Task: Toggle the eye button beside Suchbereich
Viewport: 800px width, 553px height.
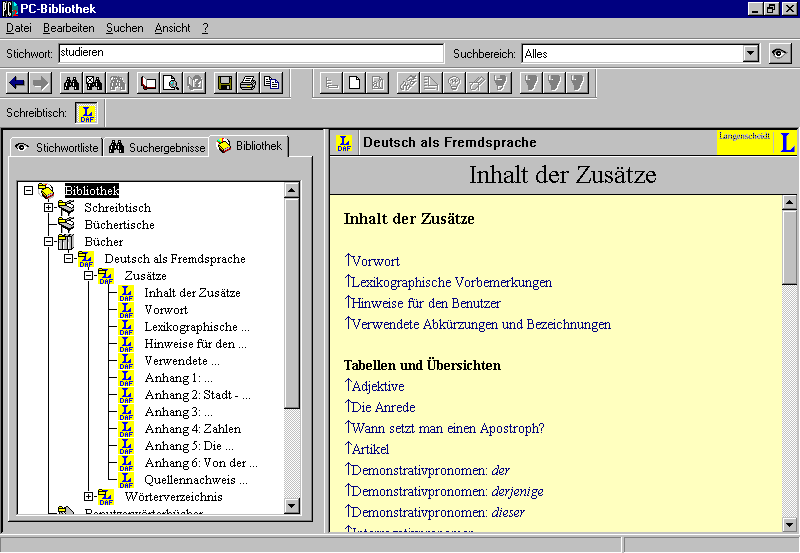Action: 780,54
